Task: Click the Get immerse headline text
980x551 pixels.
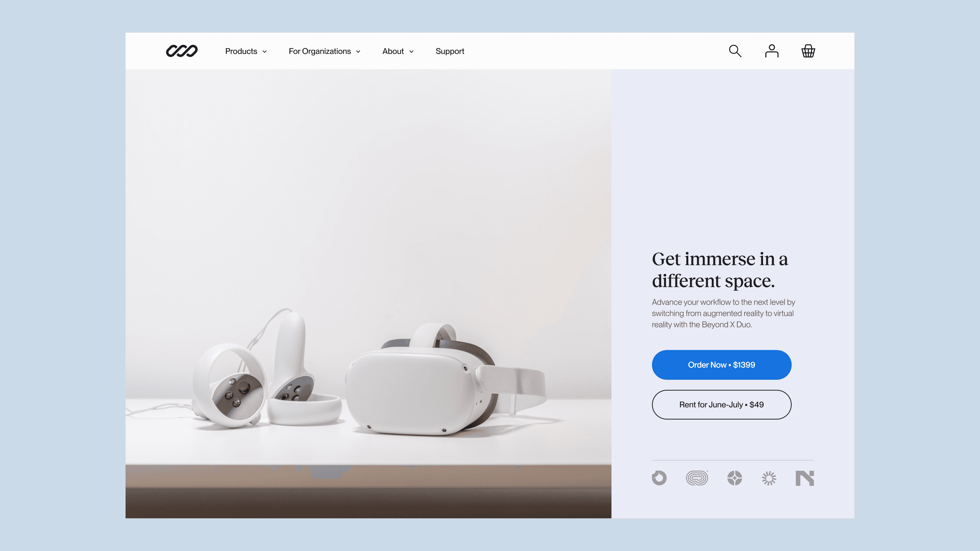Action: pyautogui.click(x=720, y=270)
